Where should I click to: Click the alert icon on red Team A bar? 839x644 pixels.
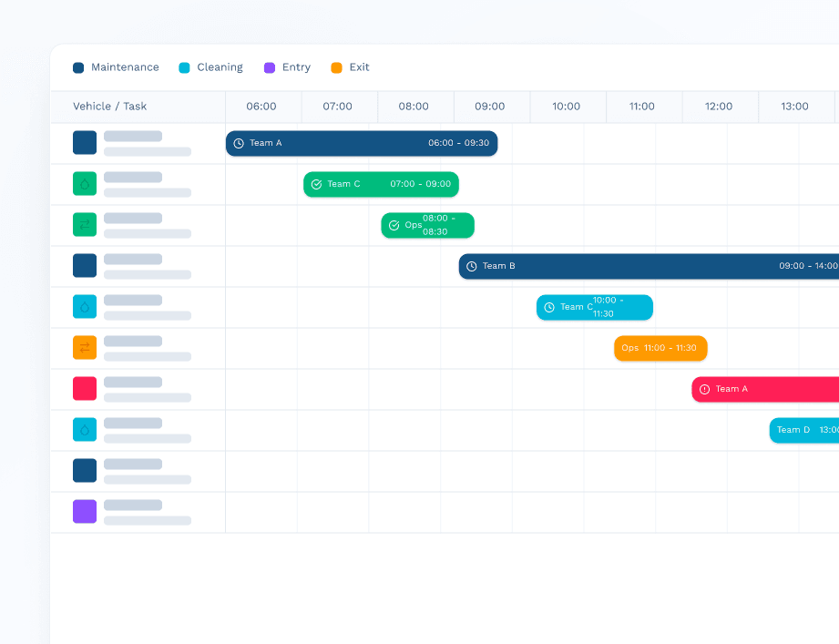pyautogui.click(x=704, y=389)
